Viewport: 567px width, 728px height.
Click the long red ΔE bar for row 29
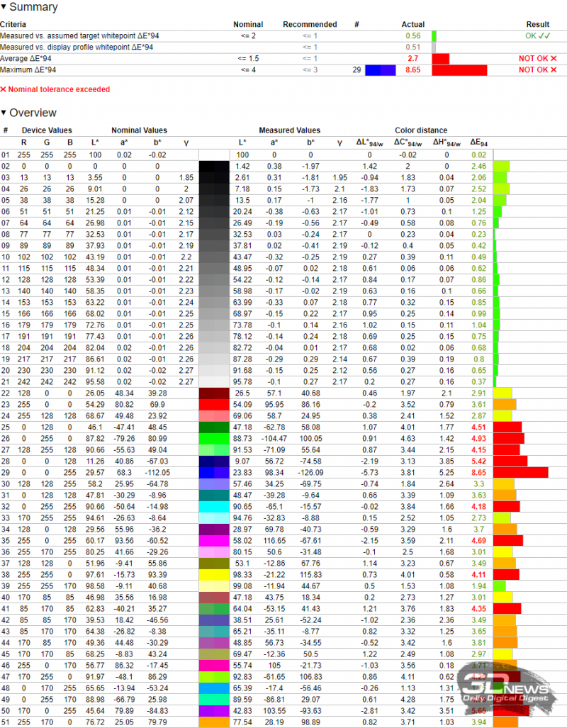pos(520,472)
